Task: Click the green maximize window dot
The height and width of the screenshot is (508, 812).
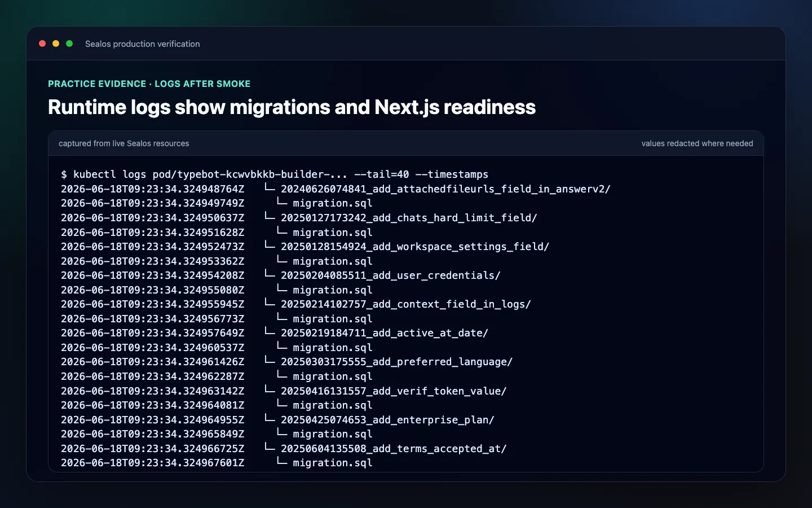Action: pos(69,43)
